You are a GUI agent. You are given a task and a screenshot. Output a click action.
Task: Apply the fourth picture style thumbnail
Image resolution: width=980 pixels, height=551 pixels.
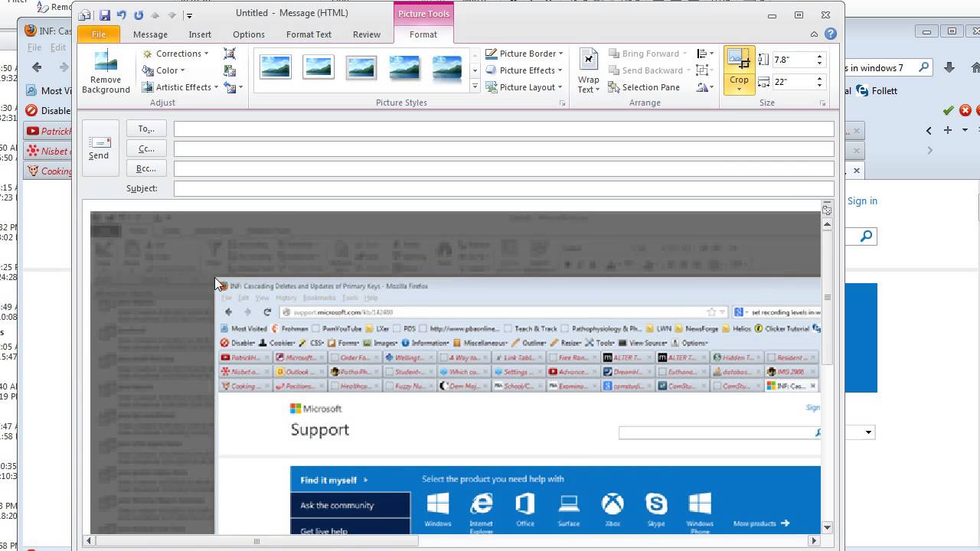[403, 67]
